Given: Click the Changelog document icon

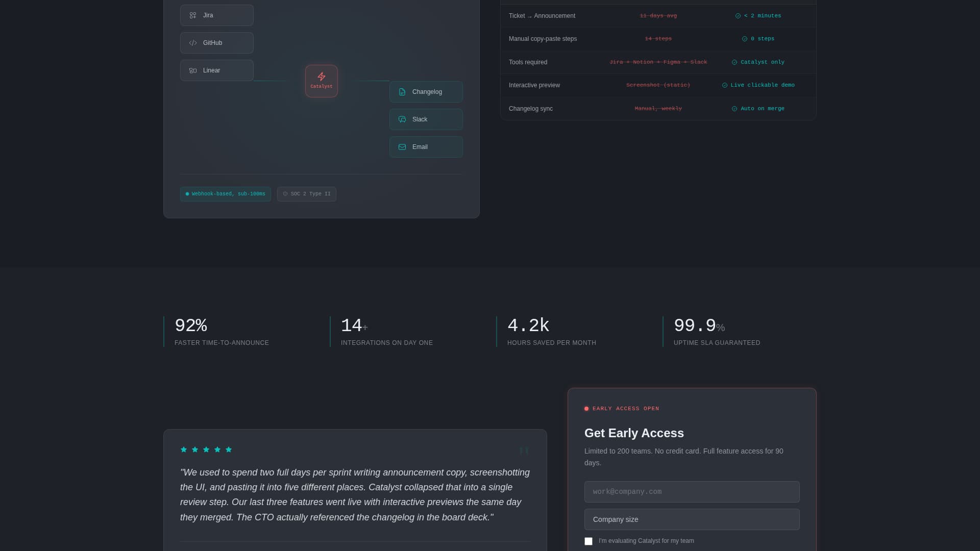Looking at the screenshot, I should click(x=402, y=92).
